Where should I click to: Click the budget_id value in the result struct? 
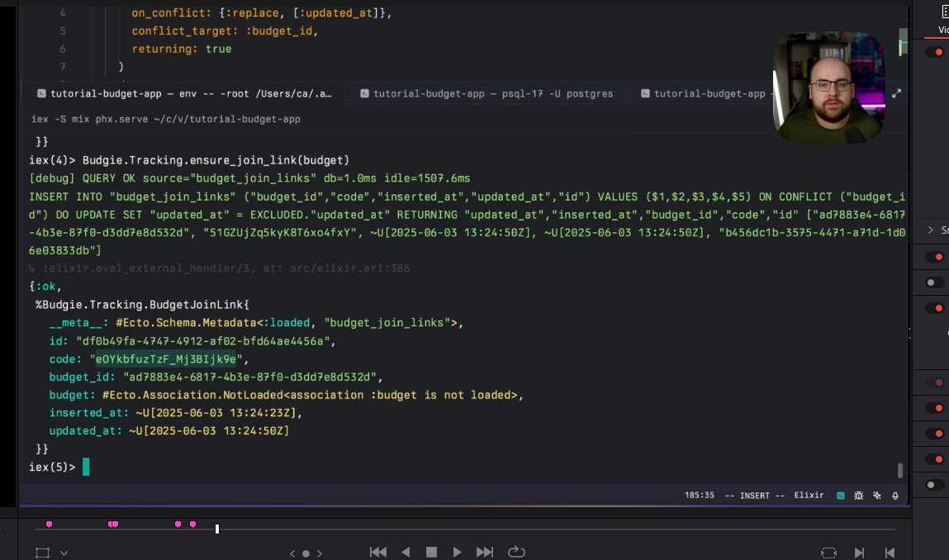pyautogui.click(x=250, y=377)
